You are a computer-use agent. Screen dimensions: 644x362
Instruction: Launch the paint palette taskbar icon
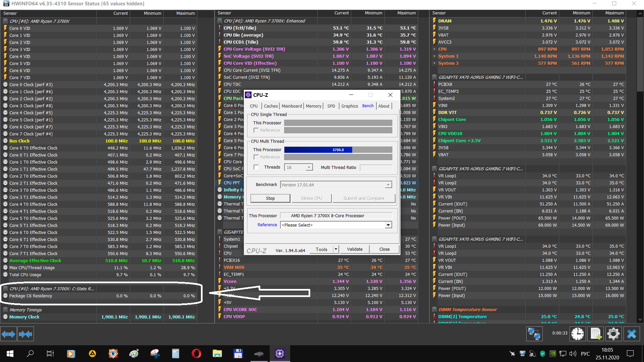pyautogui.click(x=134, y=354)
